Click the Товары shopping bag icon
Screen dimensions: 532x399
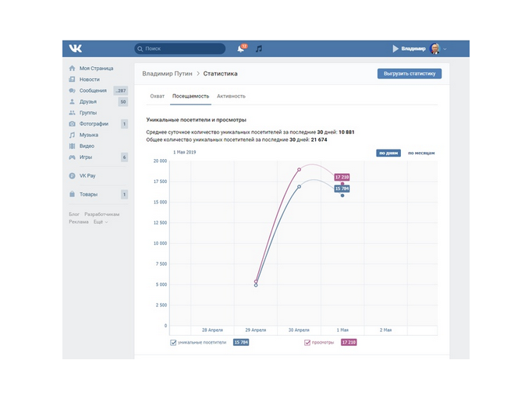click(x=72, y=194)
